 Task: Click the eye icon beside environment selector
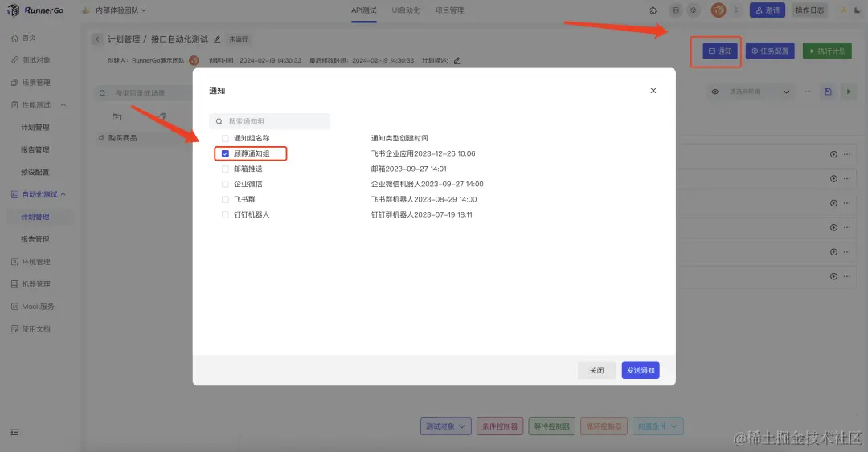pos(714,92)
